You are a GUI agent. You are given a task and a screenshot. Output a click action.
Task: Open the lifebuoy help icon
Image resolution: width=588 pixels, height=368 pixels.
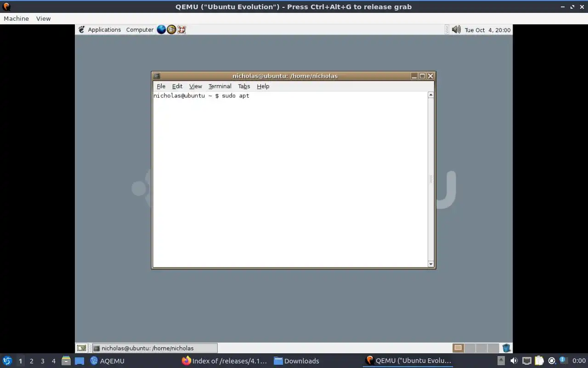coord(181,29)
